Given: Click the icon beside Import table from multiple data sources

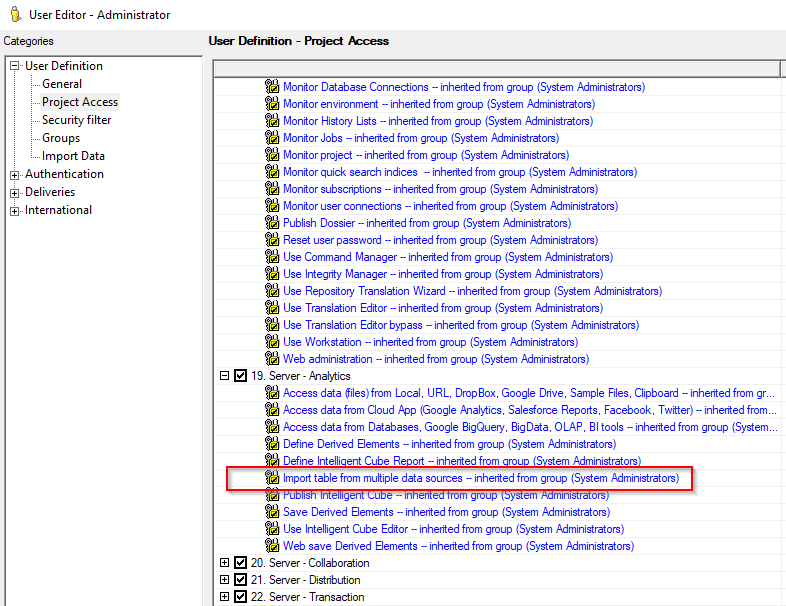Looking at the screenshot, I should tap(272, 478).
